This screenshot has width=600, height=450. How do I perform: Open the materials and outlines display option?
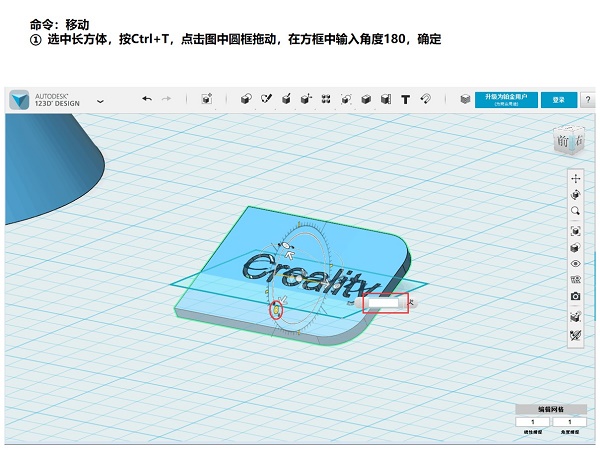tap(576, 248)
